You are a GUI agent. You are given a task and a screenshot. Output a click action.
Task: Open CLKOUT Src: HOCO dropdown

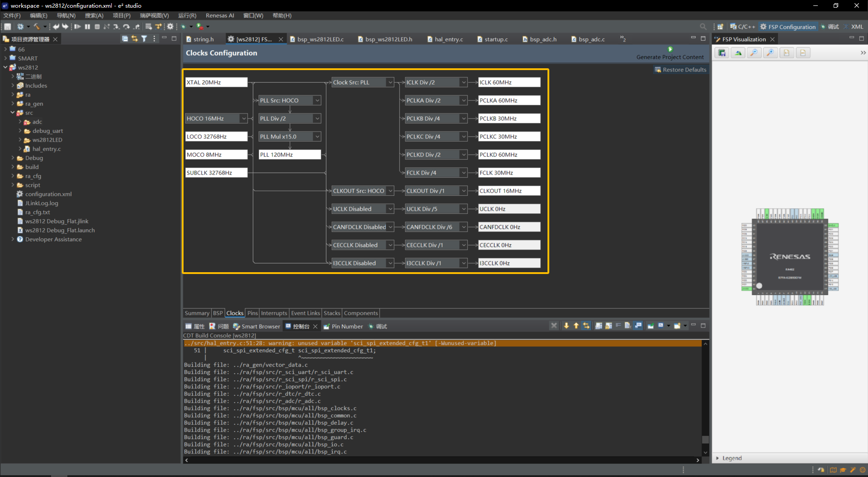point(390,191)
